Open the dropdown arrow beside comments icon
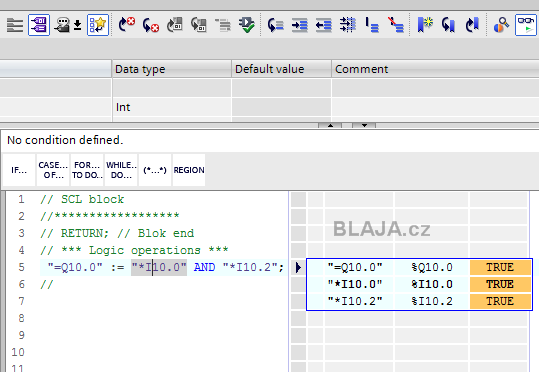Image resolution: width=539 pixels, height=372 pixels. (x=78, y=25)
